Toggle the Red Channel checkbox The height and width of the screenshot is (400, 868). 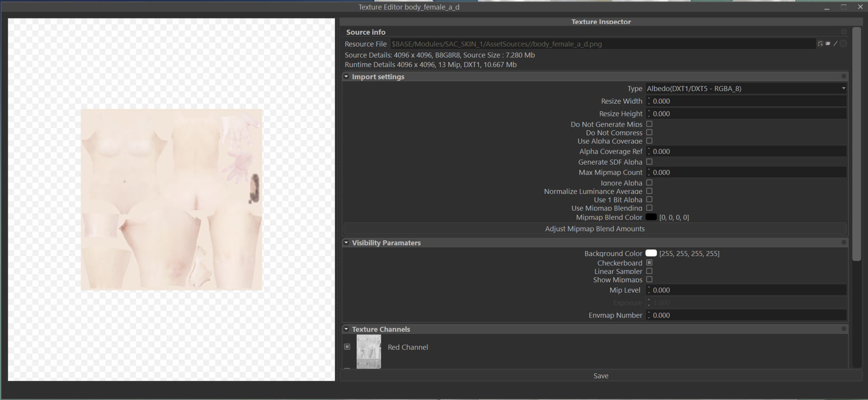347,347
